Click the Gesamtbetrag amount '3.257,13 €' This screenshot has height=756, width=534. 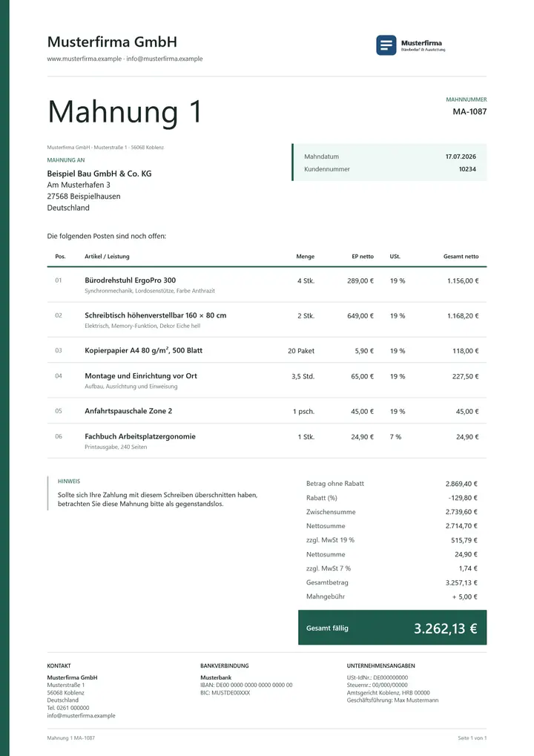461,583
